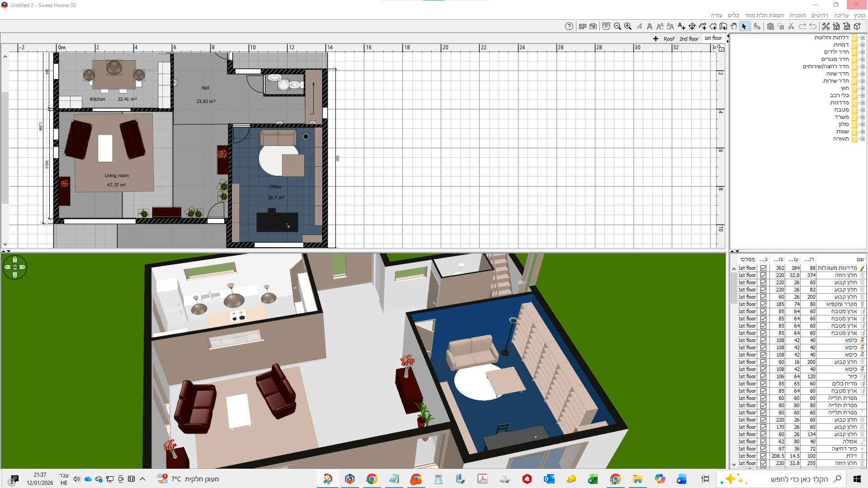Open the קובץ menu
The image size is (868, 488).
859,15
